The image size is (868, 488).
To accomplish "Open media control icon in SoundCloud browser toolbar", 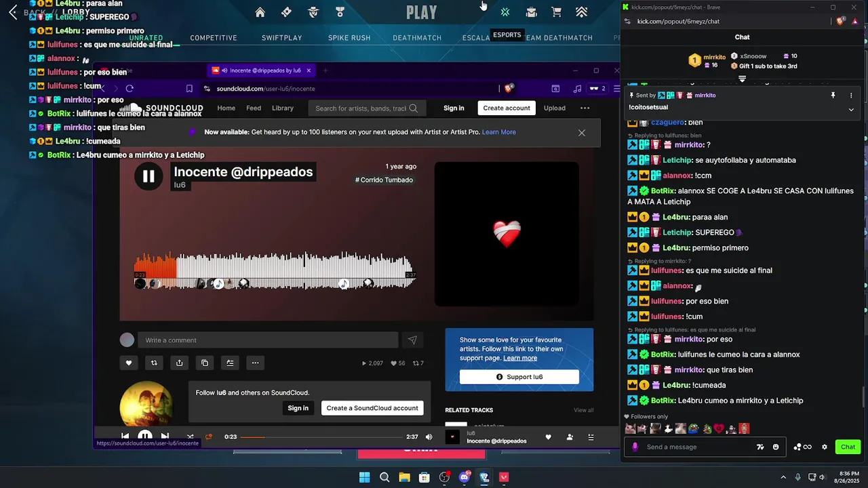I will 577,88.
